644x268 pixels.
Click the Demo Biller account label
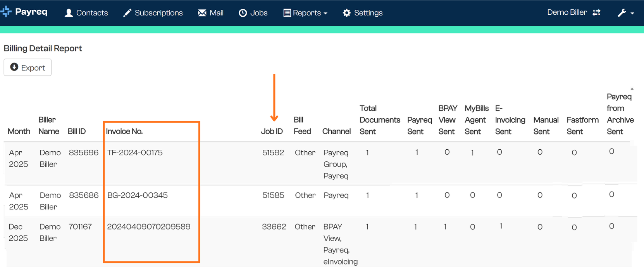pyautogui.click(x=567, y=12)
